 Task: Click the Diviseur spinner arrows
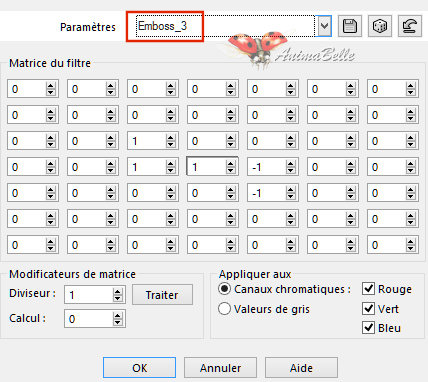coord(117,295)
